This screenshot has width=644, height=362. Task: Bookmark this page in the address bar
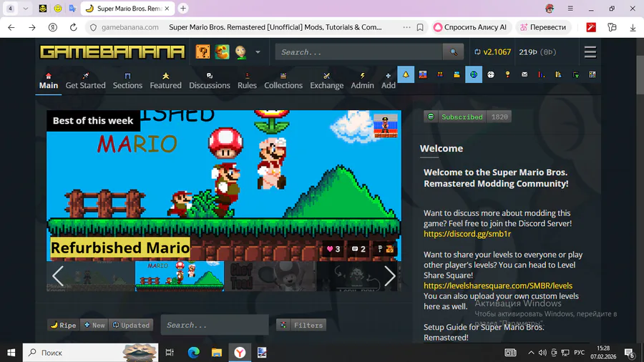pyautogui.click(x=420, y=27)
